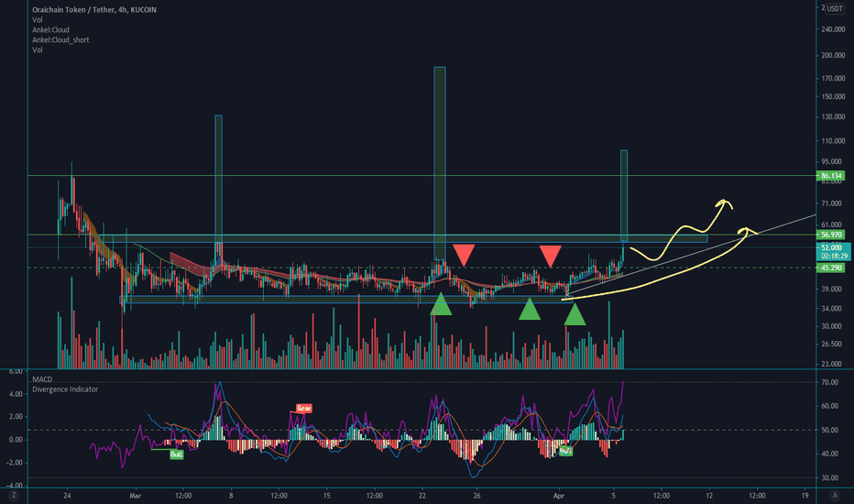Image resolution: width=854 pixels, height=504 pixels.
Task: Click 170.000 on the price scale
Action: click(833, 79)
